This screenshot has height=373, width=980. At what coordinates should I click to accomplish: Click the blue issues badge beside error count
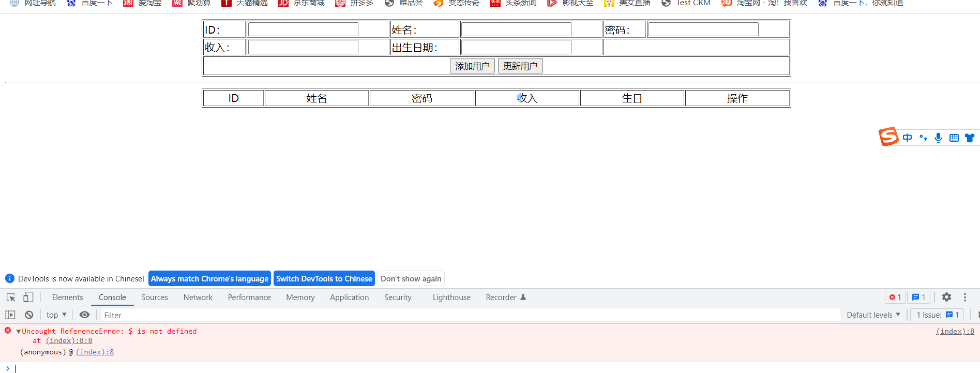(918, 297)
